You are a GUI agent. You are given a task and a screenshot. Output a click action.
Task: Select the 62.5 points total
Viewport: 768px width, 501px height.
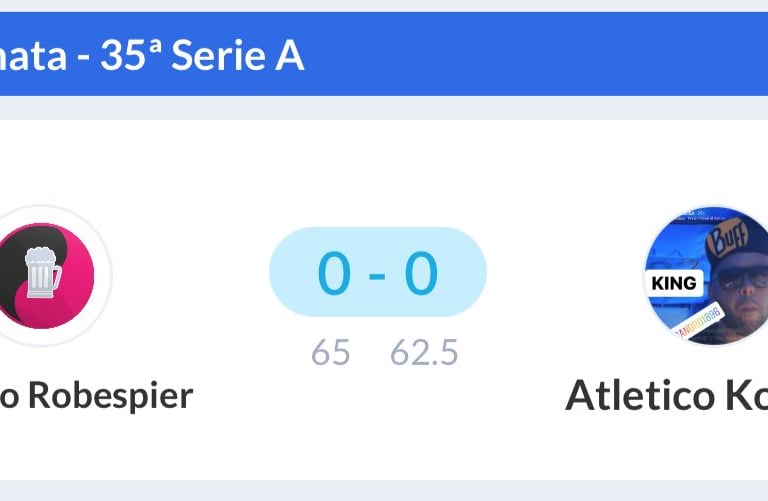point(424,353)
